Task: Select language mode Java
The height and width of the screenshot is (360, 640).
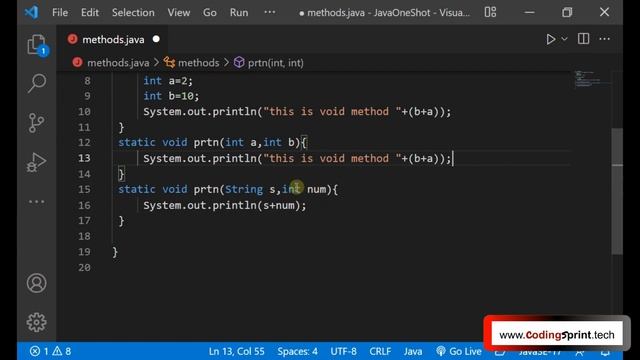Action: 413,351
